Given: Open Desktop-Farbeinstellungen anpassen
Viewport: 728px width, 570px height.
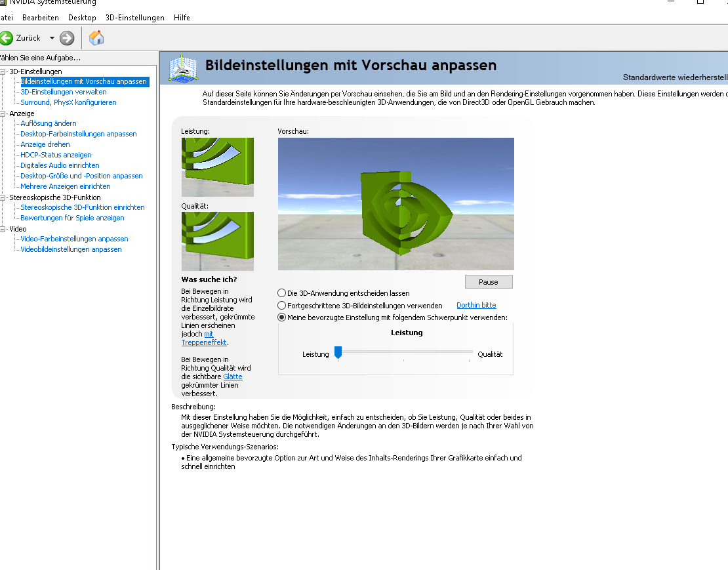Looking at the screenshot, I should click(79, 134).
